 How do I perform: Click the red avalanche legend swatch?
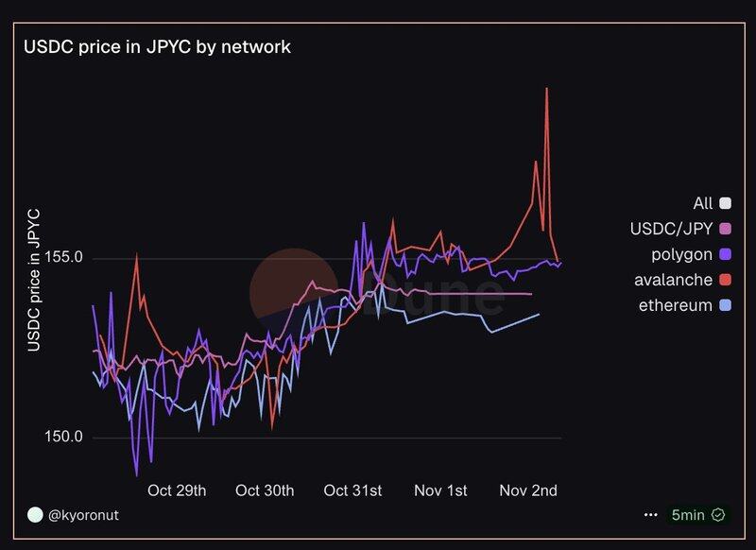click(726, 280)
